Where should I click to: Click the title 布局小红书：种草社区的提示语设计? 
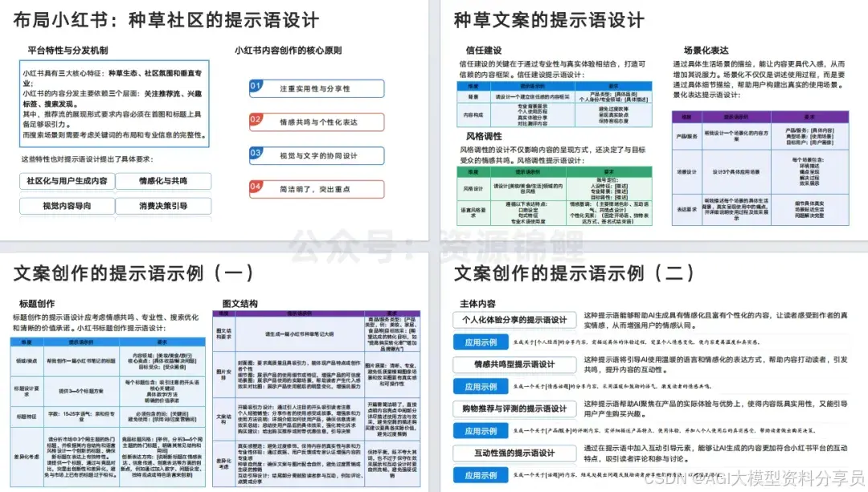tap(166, 20)
